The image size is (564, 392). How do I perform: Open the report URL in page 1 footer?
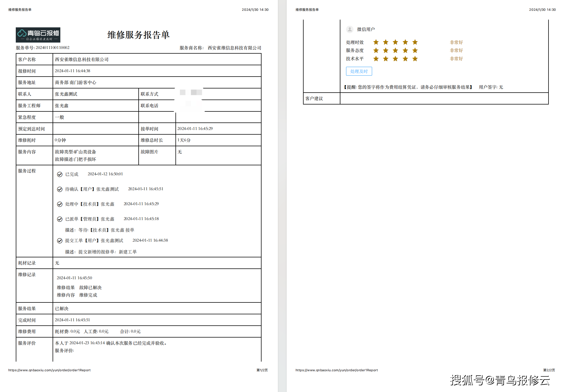click(x=49, y=370)
